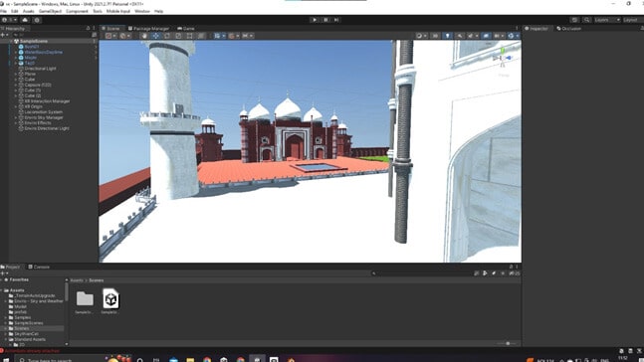This screenshot has height=362, width=644.
Task: Expand the XR Origin object
Action: coord(16,106)
